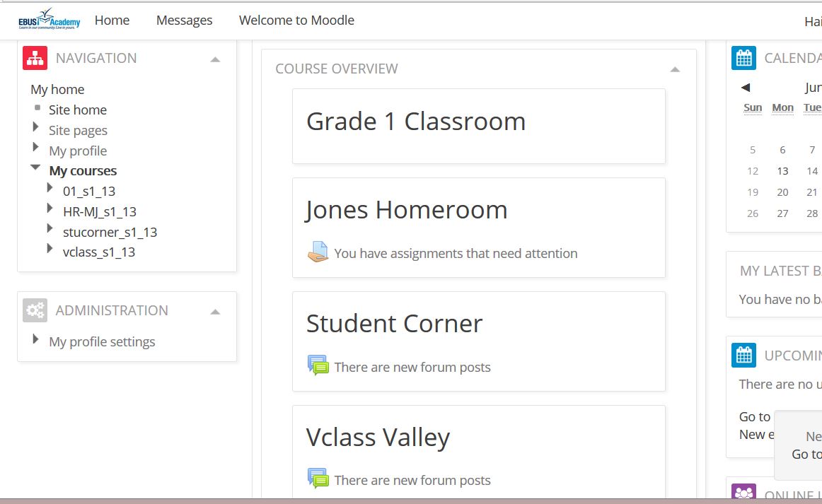The image size is (822, 504).
Task: Open the Grade 1 Classroom course
Action: click(x=416, y=122)
